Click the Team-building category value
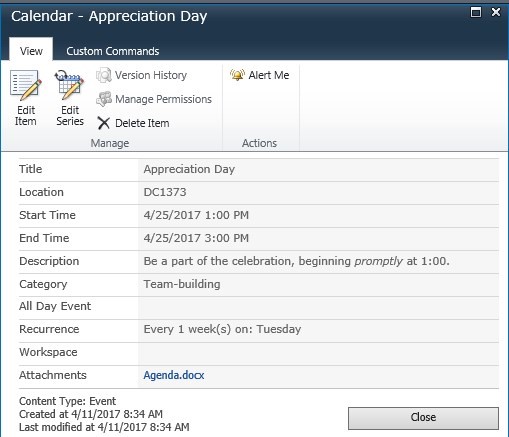This screenshot has height=437, width=509. (x=182, y=284)
